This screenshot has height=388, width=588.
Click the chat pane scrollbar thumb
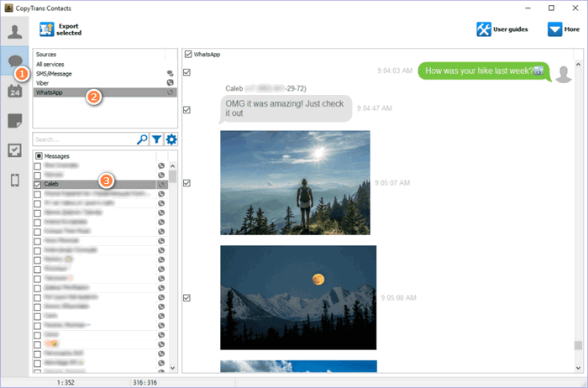(x=578, y=345)
